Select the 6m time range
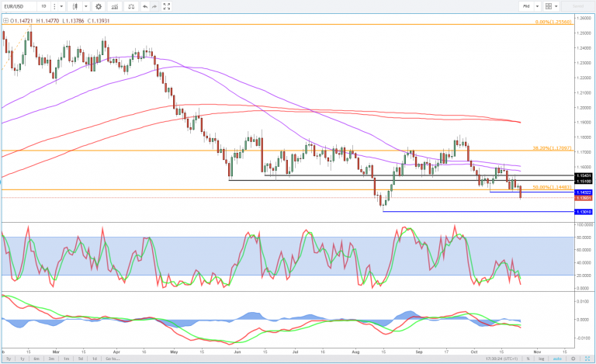Screen dimensions: 596x364 (36, 359)
